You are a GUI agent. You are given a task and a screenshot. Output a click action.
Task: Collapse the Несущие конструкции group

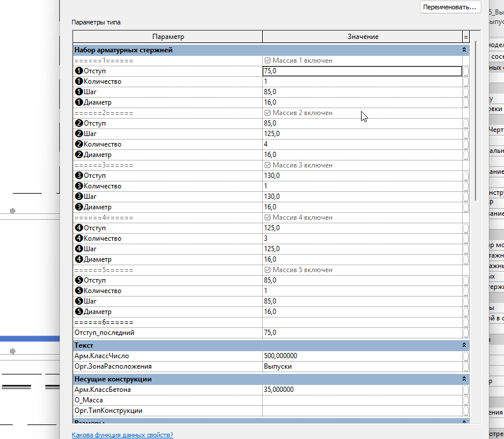pos(464,379)
